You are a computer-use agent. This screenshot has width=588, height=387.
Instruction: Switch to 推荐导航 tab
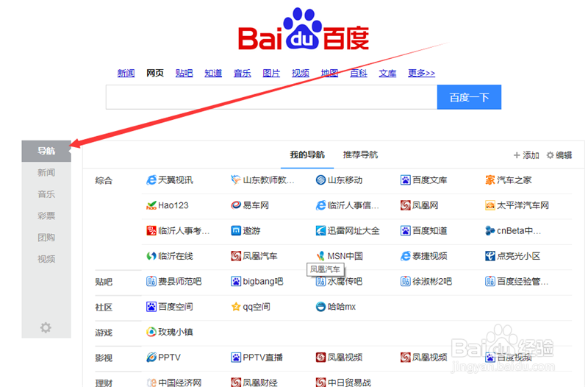click(x=360, y=155)
